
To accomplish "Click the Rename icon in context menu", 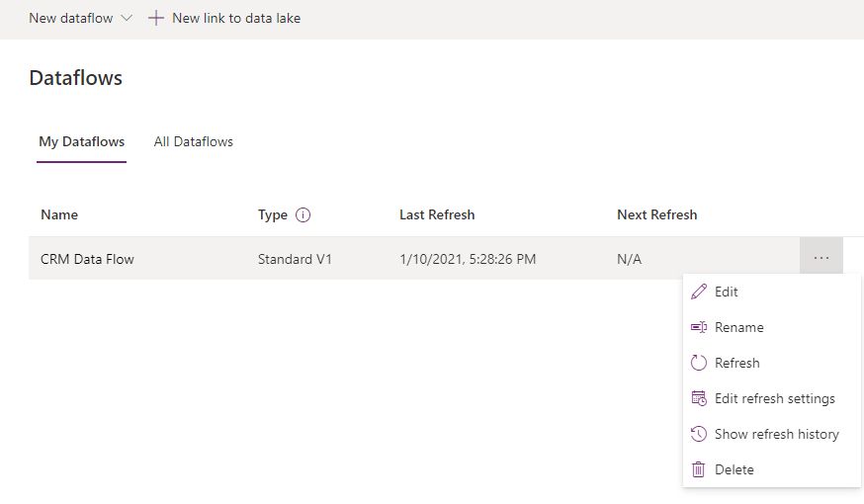I will (x=699, y=327).
